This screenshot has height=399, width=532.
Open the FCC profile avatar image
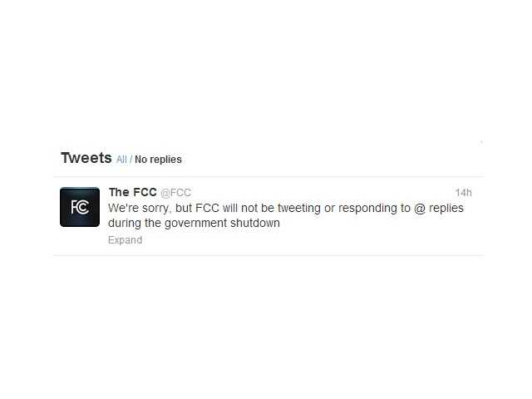(x=80, y=207)
